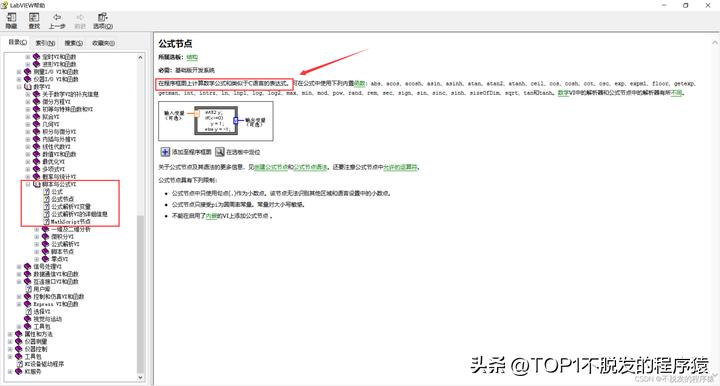Select the MathScript节点 topic
The image size is (720, 386).
click(71, 222)
